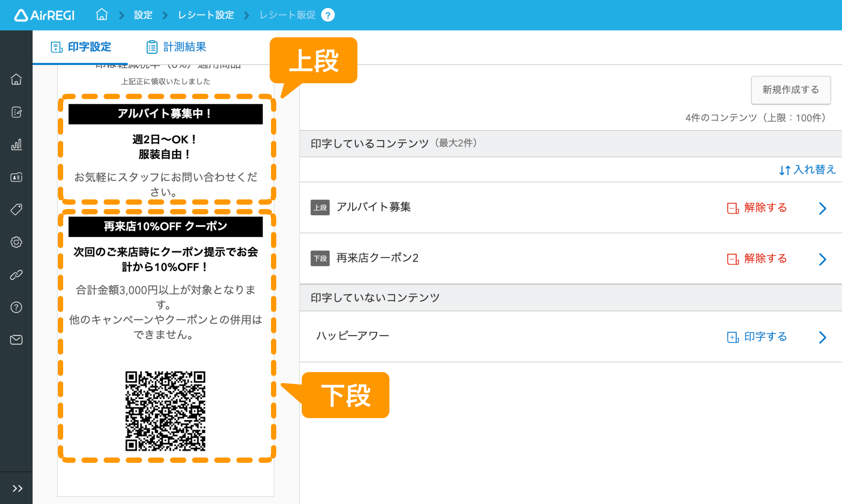
Task: Open the sidebar edit note icon
Action: (x=16, y=112)
